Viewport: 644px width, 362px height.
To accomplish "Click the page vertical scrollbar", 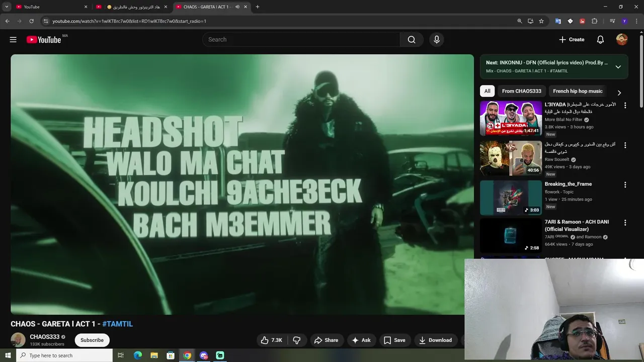I will [641, 70].
